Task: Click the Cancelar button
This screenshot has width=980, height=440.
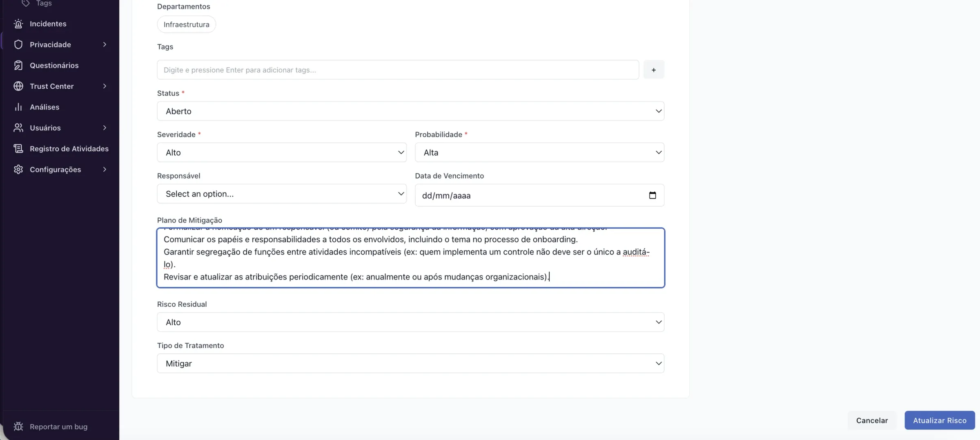Action: point(872,420)
